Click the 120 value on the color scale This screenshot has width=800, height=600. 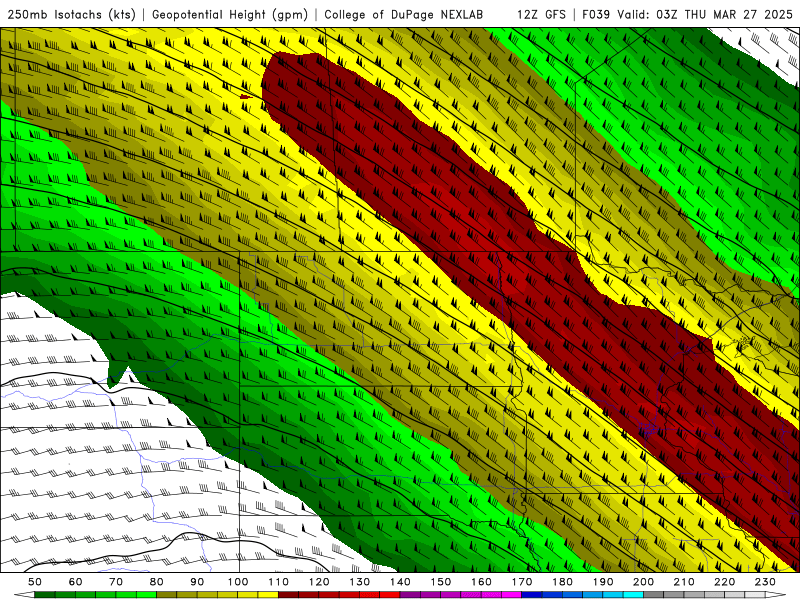[319, 582]
